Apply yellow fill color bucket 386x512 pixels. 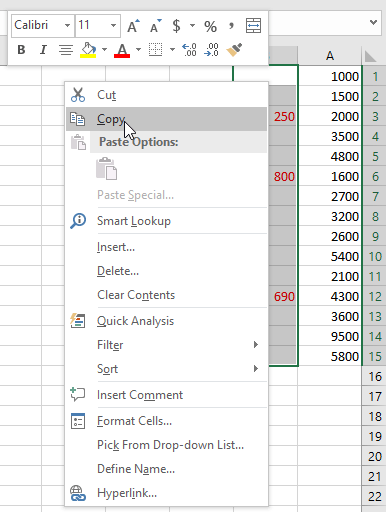[88, 50]
